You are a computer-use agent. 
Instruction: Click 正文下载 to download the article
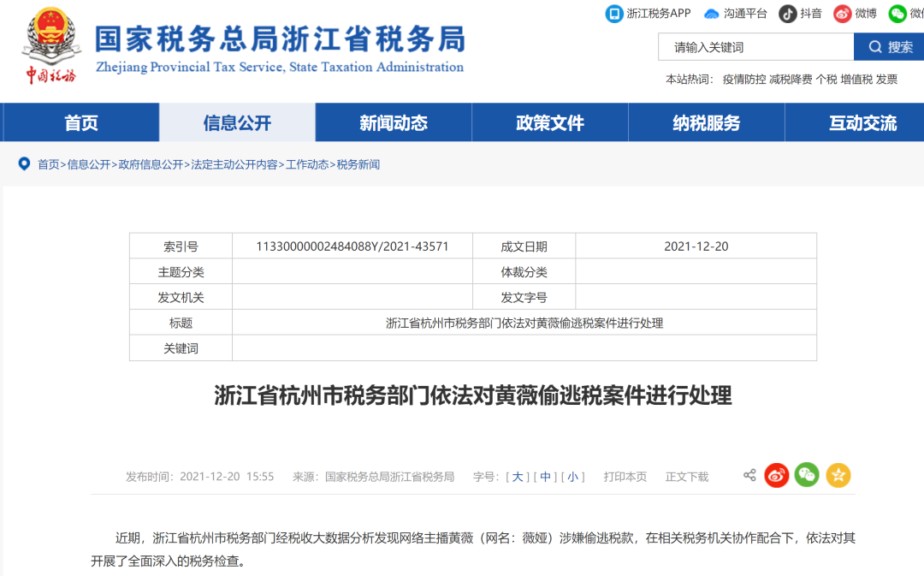tap(686, 476)
